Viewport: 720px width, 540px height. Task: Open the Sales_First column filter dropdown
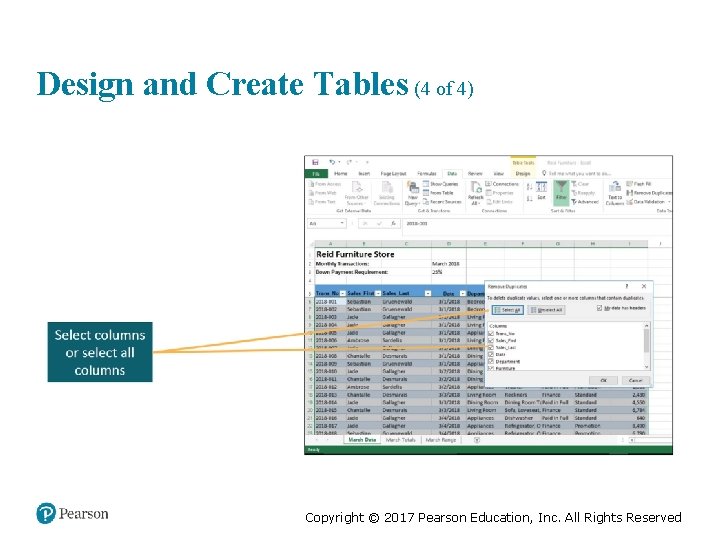tap(378, 293)
